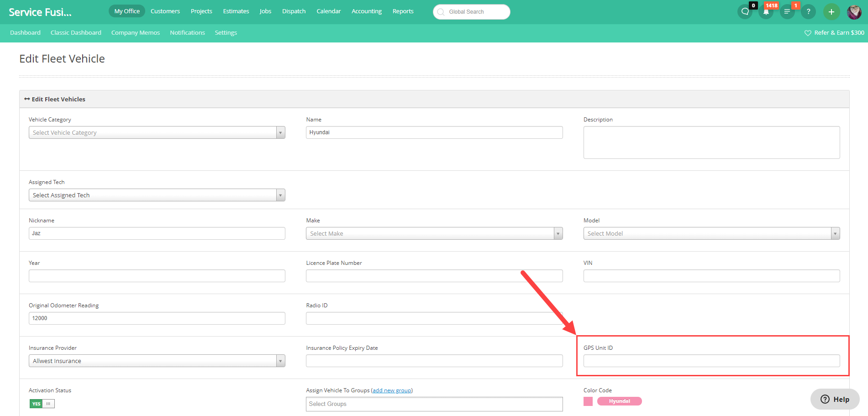Click the Radio ID input field
The width and height of the screenshot is (868, 416).
click(434, 318)
